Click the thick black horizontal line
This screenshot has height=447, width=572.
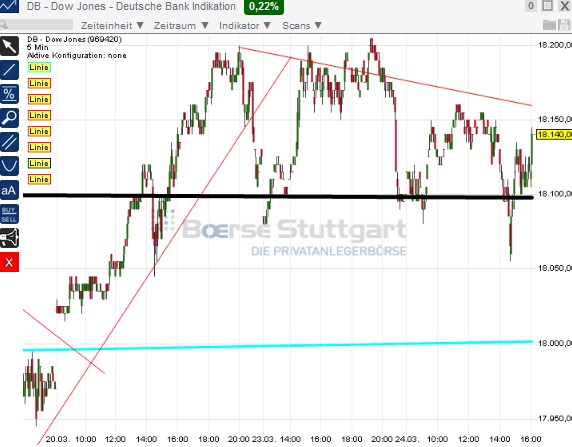[278, 197]
